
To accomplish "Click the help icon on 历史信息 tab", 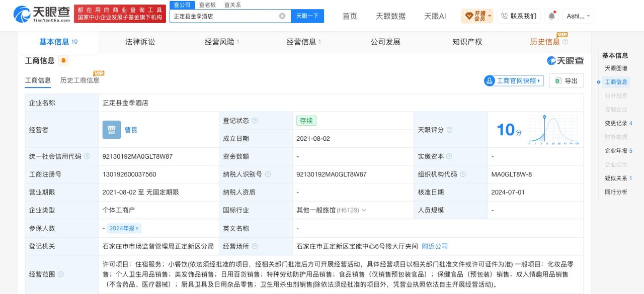I will click(565, 42).
